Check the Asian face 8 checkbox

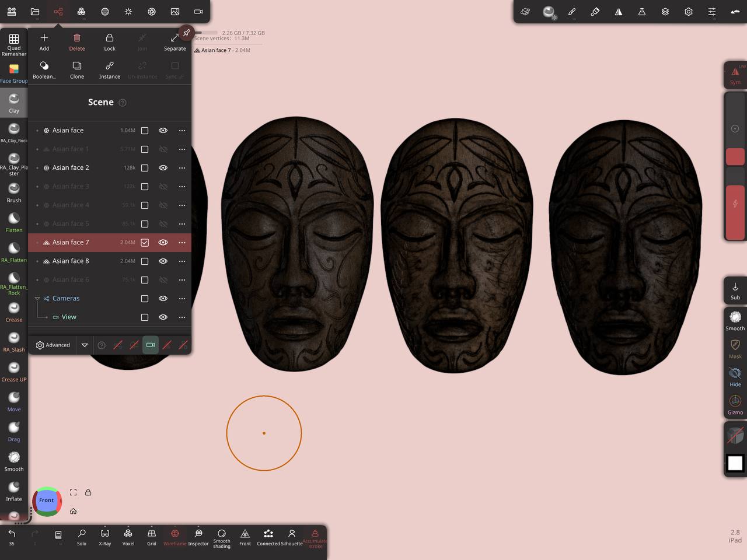145,261
